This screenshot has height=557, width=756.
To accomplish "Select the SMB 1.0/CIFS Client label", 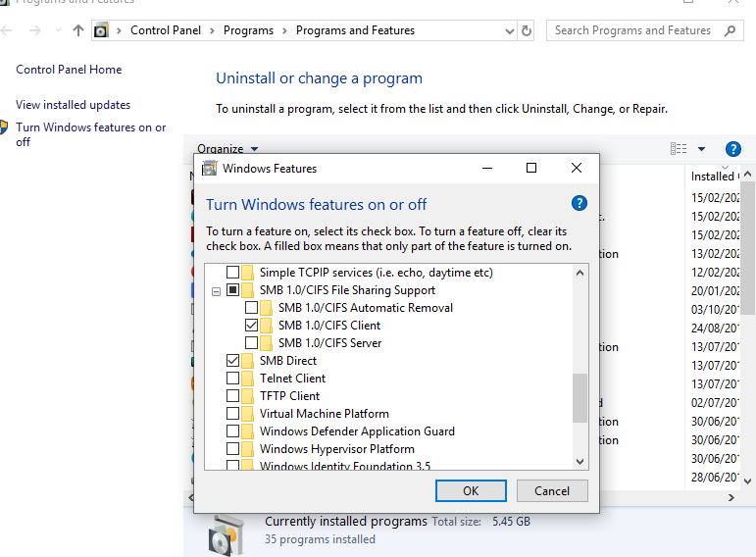I will pyautogui.click(x=329, y=325).
